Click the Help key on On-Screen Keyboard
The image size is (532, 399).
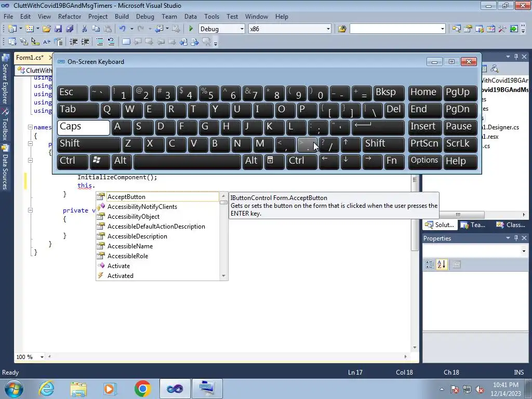click(x=460, y=162)
